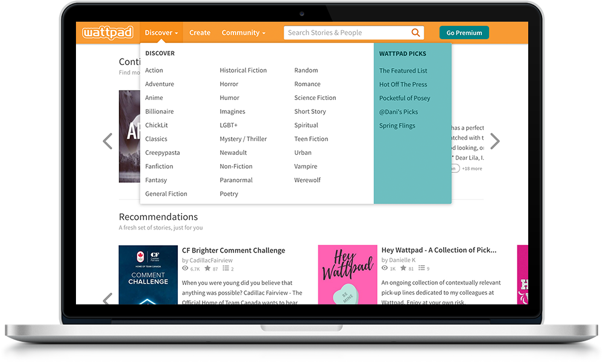Click the Comment Challenge book cover
The image size is (603, 364).
point(148,274)
